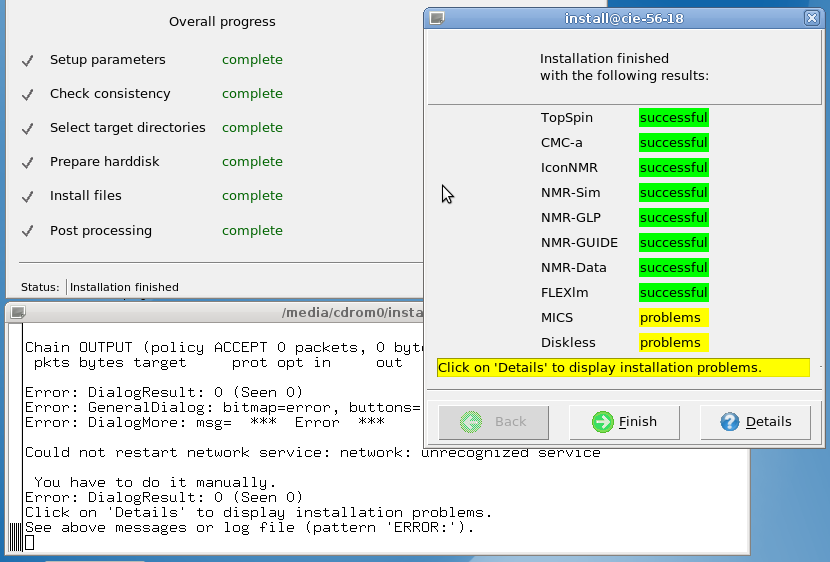Click the green 'successful' status for FLEXlm
This screenshot has width=830, height=562.
(673, 293)
